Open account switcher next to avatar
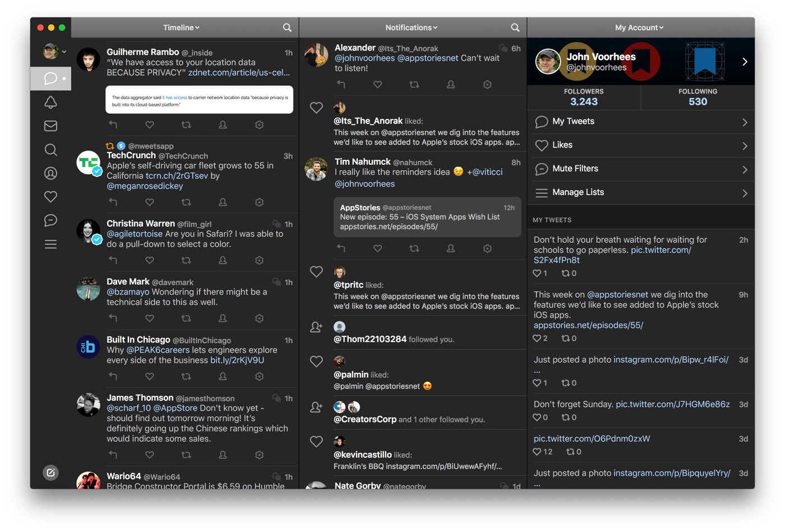 coord(64,52)
